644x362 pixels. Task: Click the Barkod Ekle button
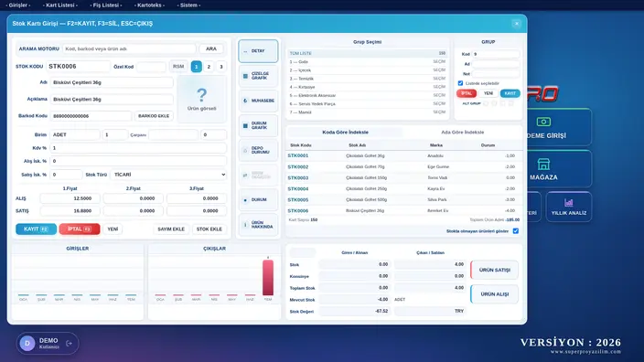coord(154,116)
